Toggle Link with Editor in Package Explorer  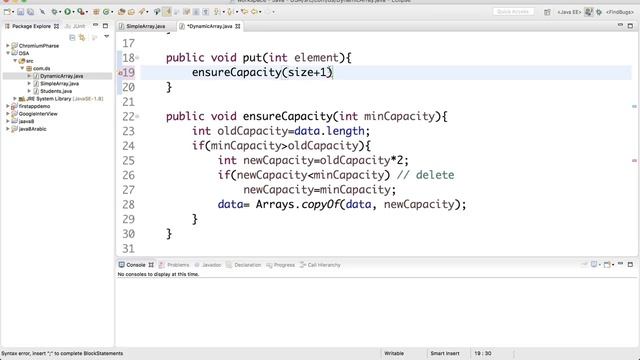[x=82, y=38]
